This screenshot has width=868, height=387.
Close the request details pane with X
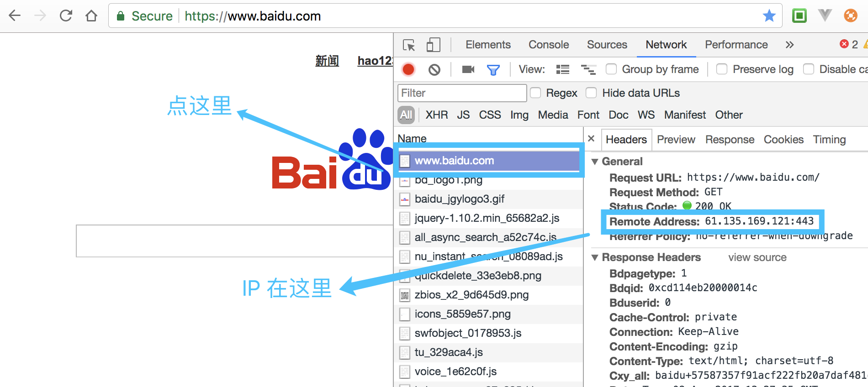coord(591,138)
